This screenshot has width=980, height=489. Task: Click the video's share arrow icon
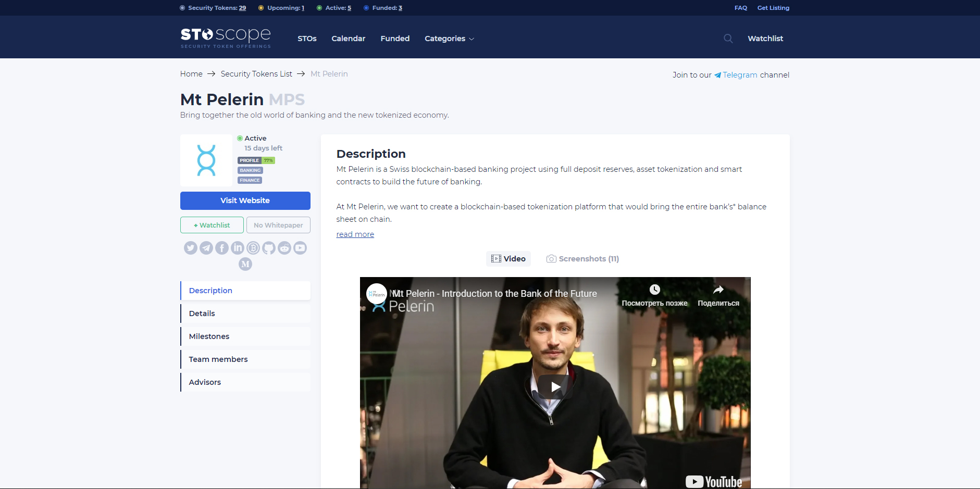coord(718,290)
